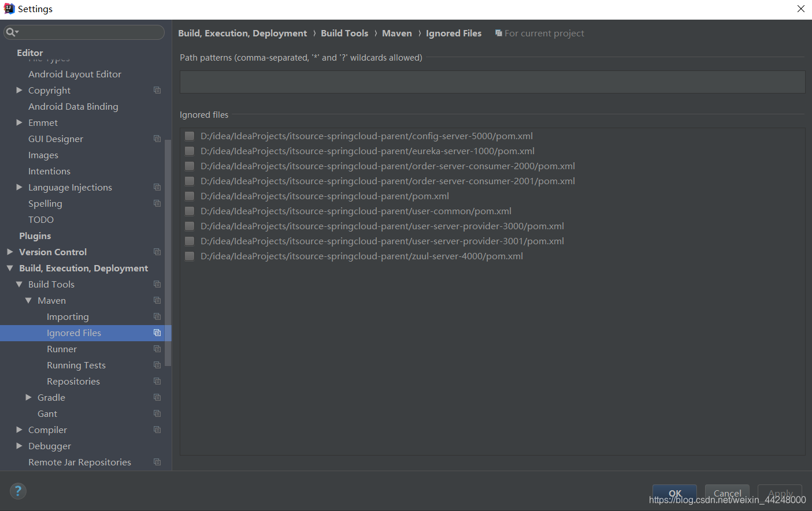The height and width of the screenshot is (511, 812).
Task: Open the Runner settings page
Action: pos(62,349)
